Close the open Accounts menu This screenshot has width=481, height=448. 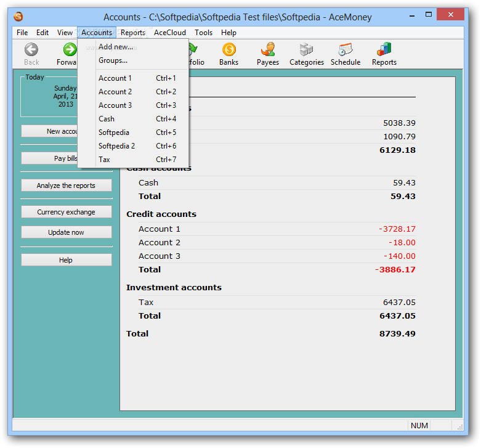[97, 33]
